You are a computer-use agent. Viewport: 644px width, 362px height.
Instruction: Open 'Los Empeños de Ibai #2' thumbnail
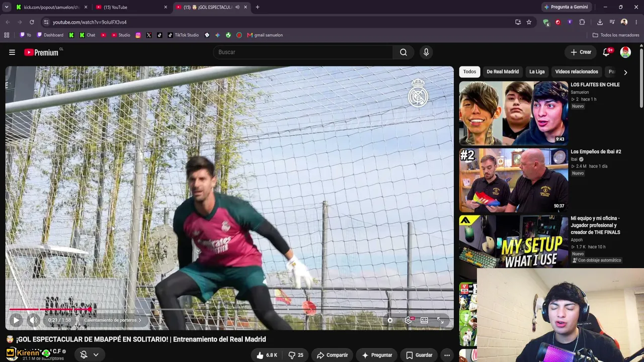tap(514, 180)
